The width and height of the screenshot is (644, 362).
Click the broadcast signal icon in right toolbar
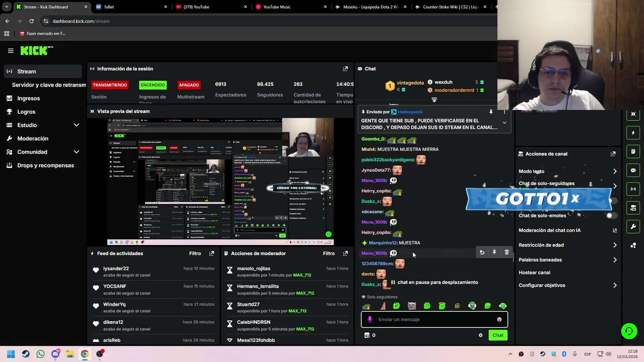[x=633, y=189]
